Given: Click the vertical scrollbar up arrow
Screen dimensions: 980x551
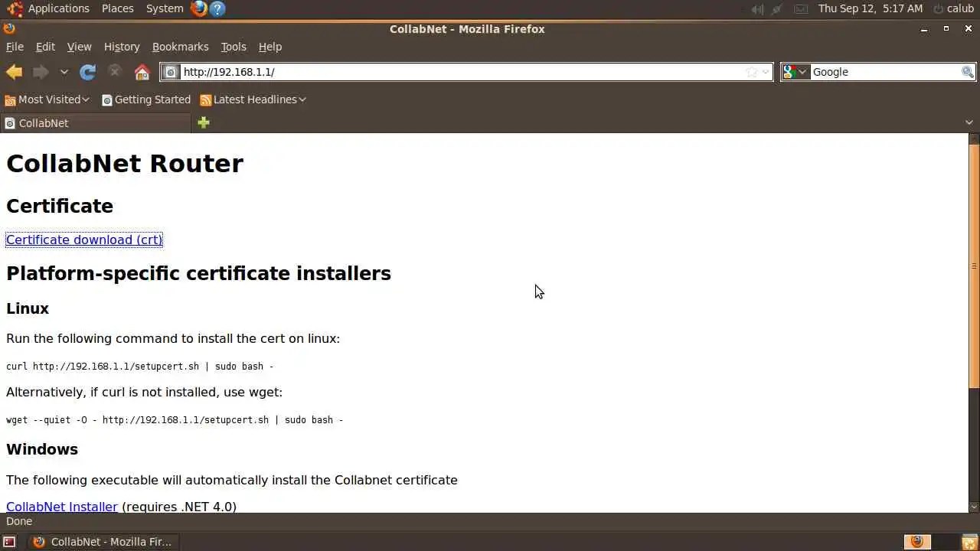Looking at the screenshot, I should point(974,139).
